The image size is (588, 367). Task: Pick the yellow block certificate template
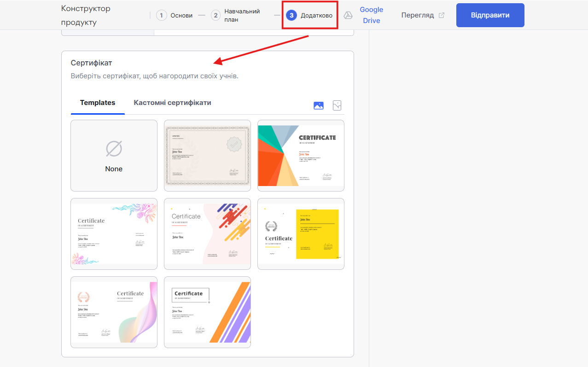[x=301, y=234]
